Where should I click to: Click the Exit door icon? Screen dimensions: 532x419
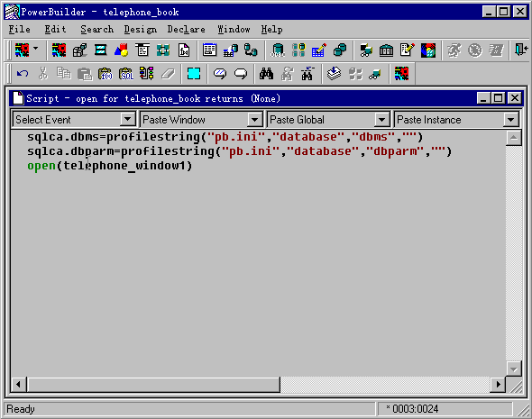pos(521,50)
